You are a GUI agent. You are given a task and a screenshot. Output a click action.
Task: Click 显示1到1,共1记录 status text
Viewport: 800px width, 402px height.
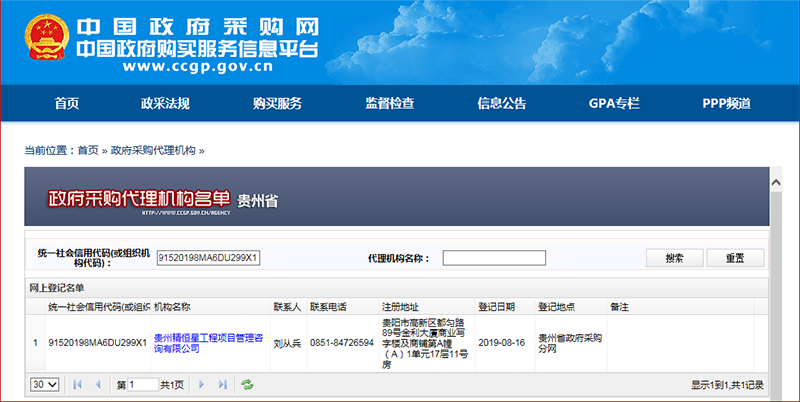727,385
